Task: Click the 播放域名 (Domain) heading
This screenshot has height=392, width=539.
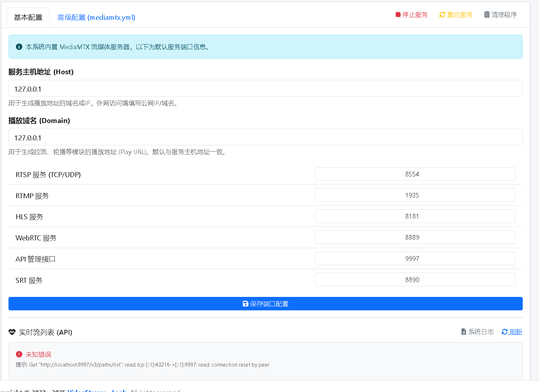Action: [x=39, y=121]
